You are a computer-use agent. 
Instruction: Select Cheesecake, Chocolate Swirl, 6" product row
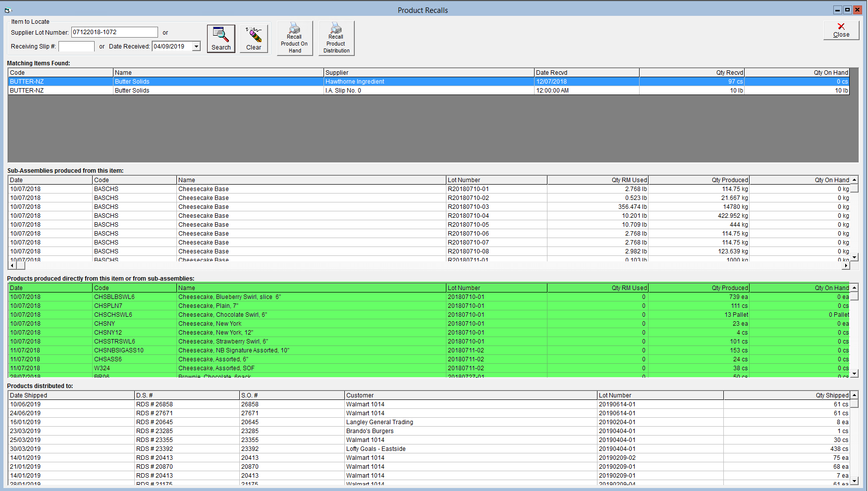click(x=429, y=315)
